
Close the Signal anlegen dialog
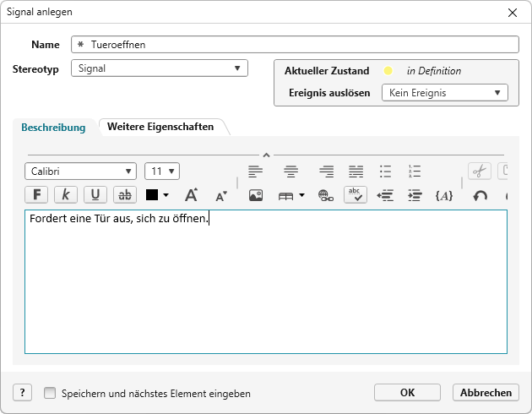[x=513, y=13]
